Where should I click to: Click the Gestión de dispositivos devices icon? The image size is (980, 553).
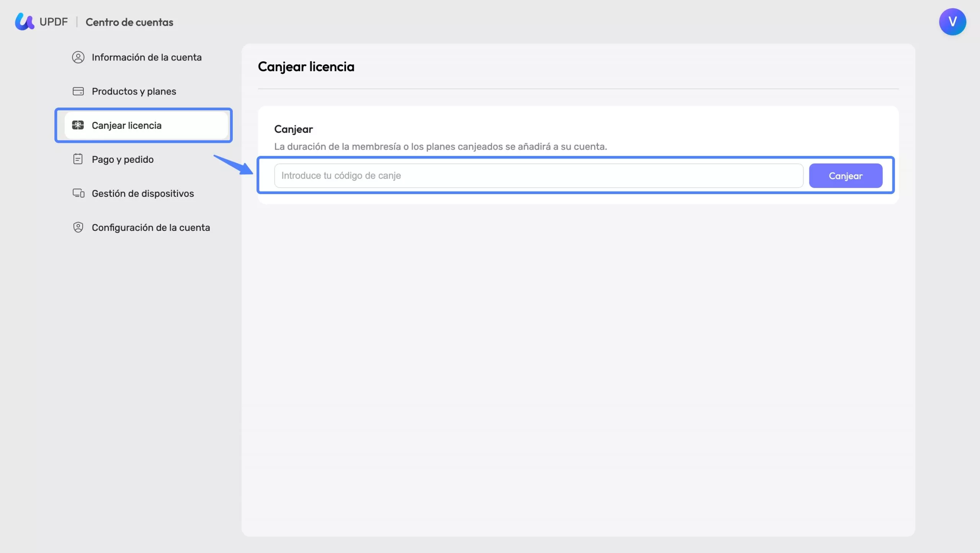78,193
